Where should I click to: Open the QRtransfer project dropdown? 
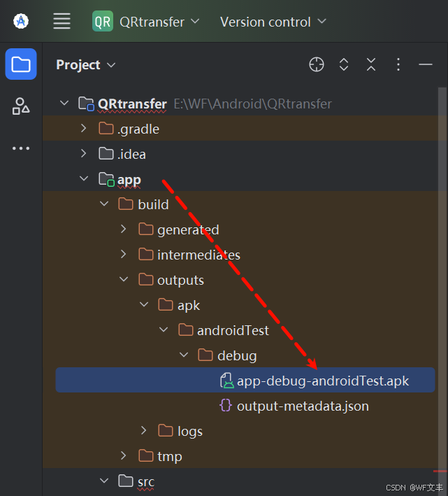(147, 22)
